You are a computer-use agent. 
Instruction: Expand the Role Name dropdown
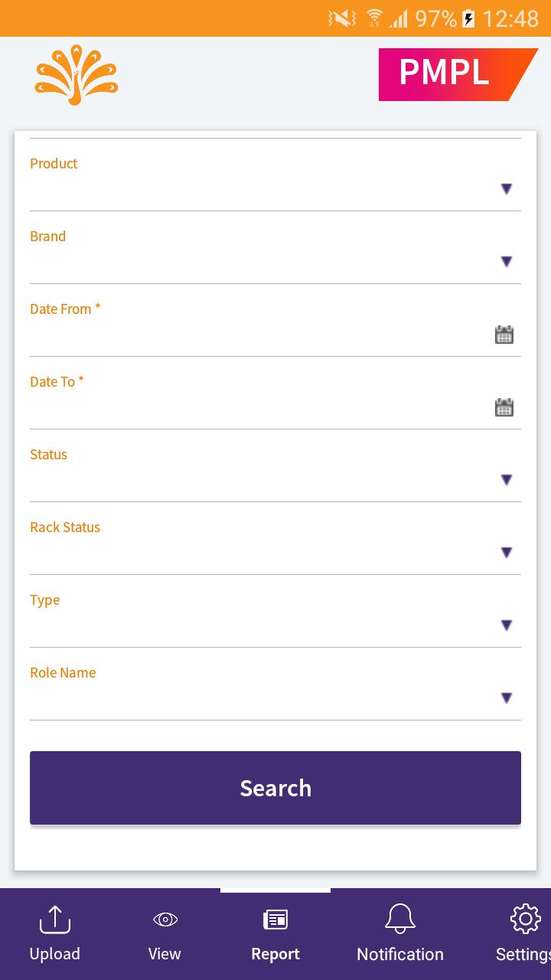[x=506, y=698]
